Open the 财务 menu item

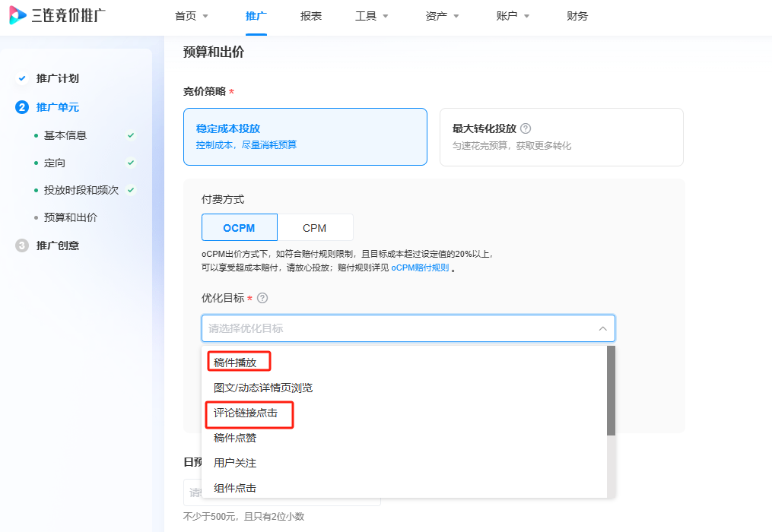[577, 15]
